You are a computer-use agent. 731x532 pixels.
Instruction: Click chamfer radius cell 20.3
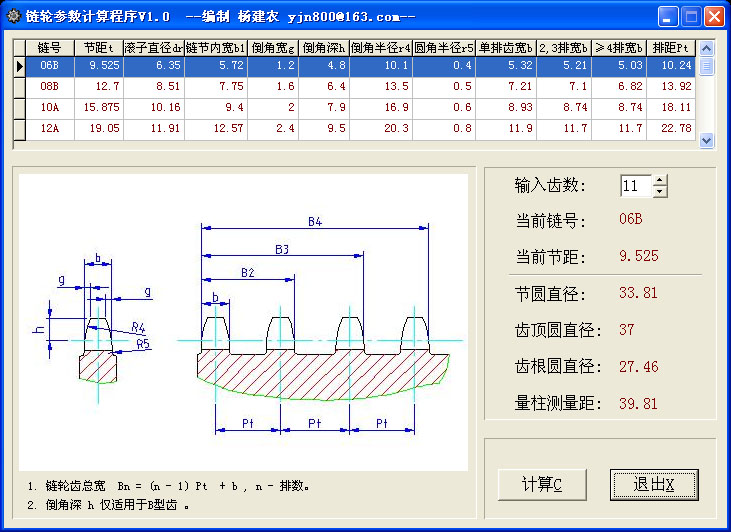point(381,129)
